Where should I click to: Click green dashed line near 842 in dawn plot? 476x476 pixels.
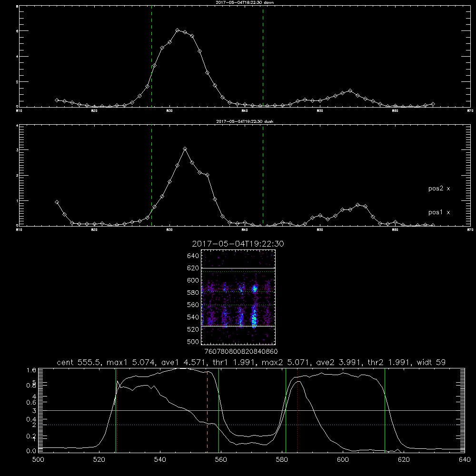(263, 57)
